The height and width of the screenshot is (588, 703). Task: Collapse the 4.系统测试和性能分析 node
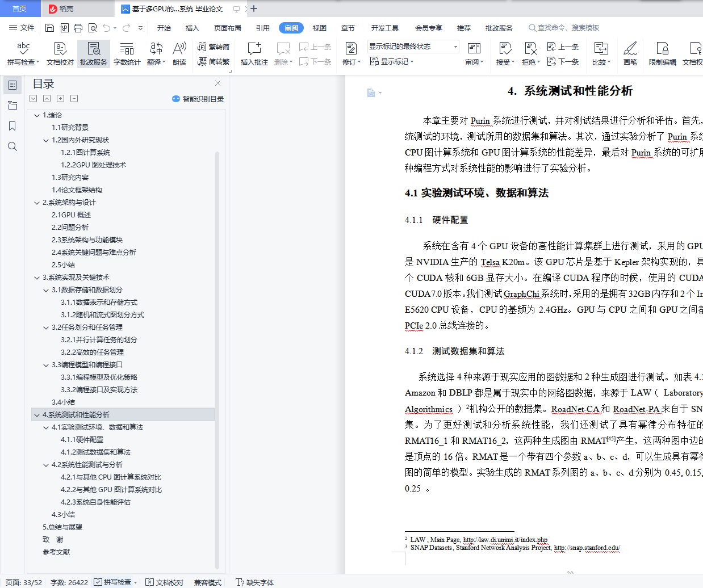click(37, 415)
